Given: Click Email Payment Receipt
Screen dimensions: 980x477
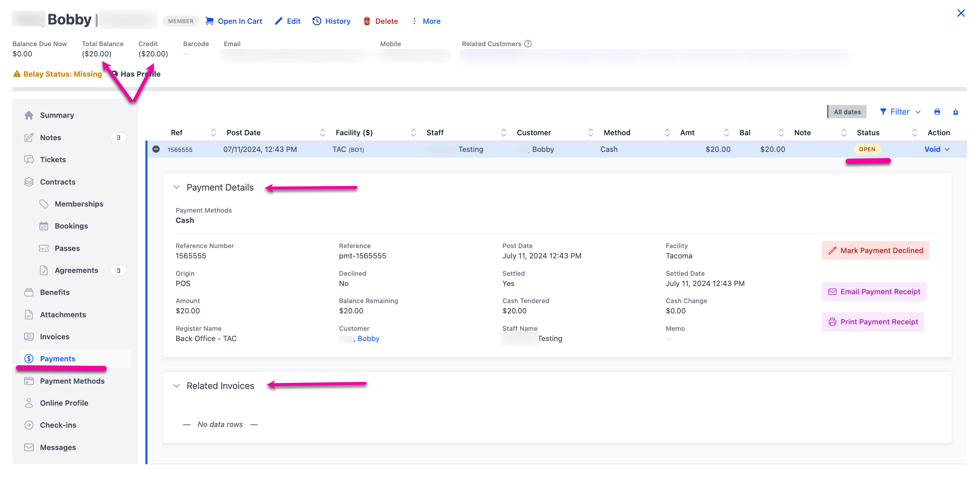Looking at the screenshot, I should click(x=874, y=292).
